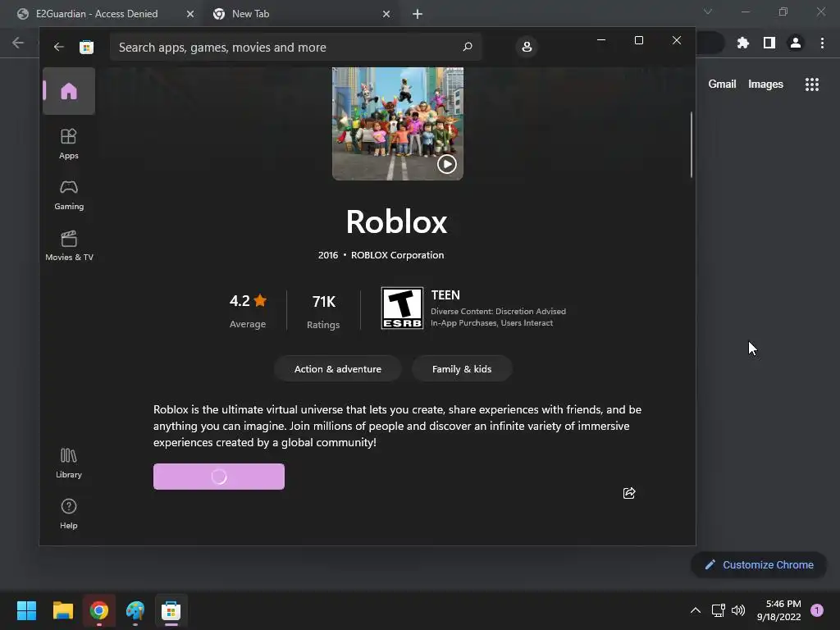Click the search magnifier icon in Store

(467, 47)
